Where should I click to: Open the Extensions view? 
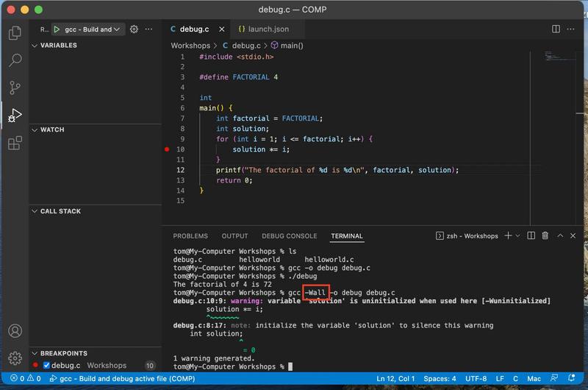coord(15,143)
